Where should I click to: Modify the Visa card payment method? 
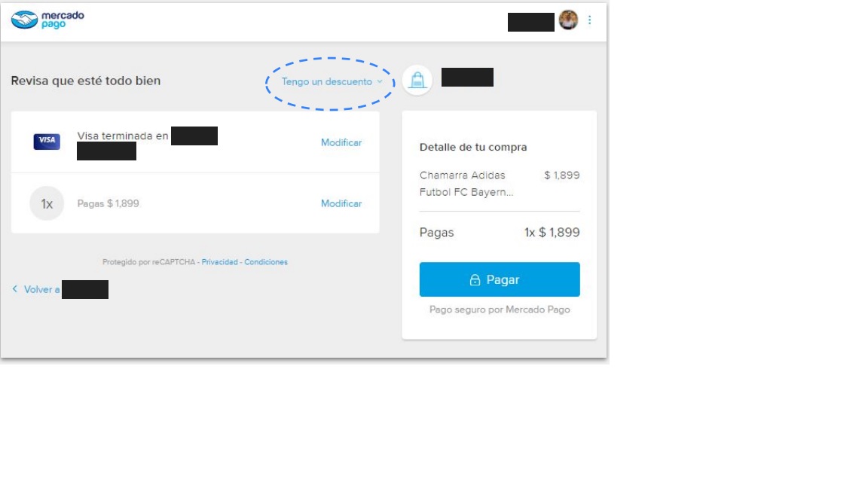(x=341, y=143)
